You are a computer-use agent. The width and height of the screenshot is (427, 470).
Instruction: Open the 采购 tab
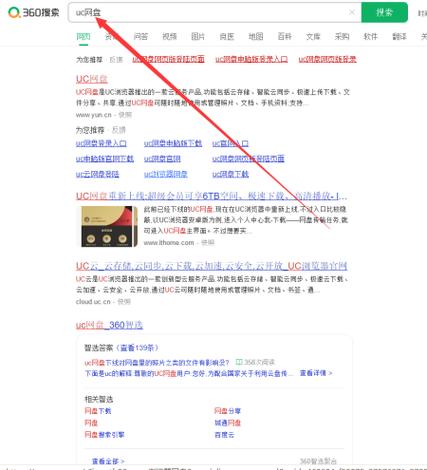click(x=342, y=36)
